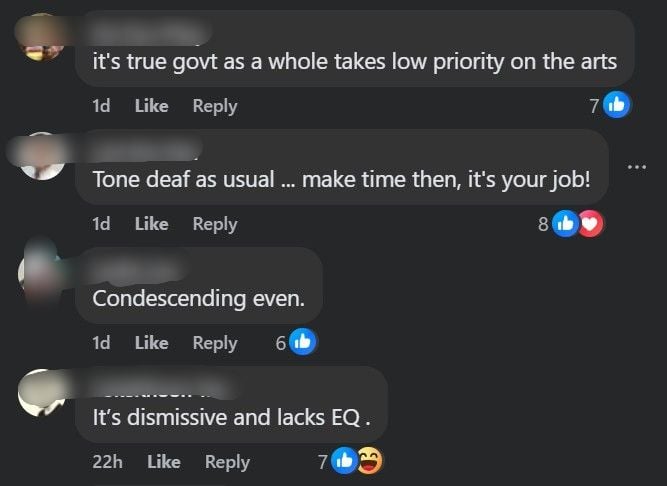Reply to the 'low priority on the arts' comment
The image size is (667, 486).
[215, 106]
